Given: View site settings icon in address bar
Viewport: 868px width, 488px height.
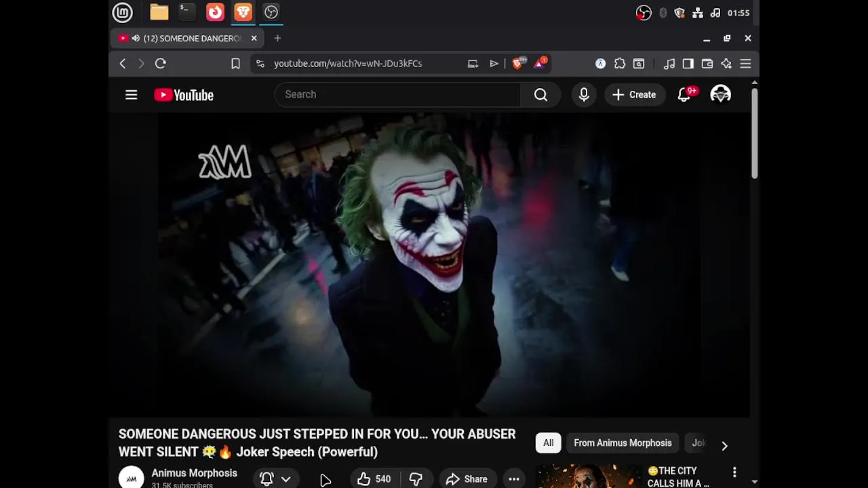Looking at the screenshot, I should point(260,64).
